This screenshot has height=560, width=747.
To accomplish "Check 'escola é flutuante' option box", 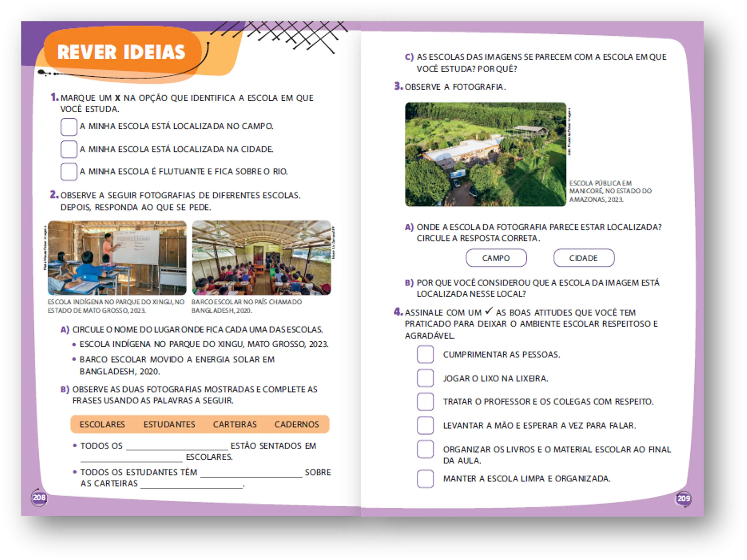I will pos(68,171).
